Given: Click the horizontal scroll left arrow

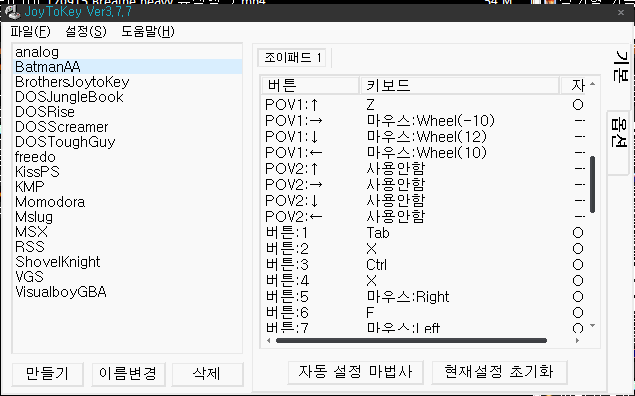Looking at the screenshot, I should (x=268, y=341).
